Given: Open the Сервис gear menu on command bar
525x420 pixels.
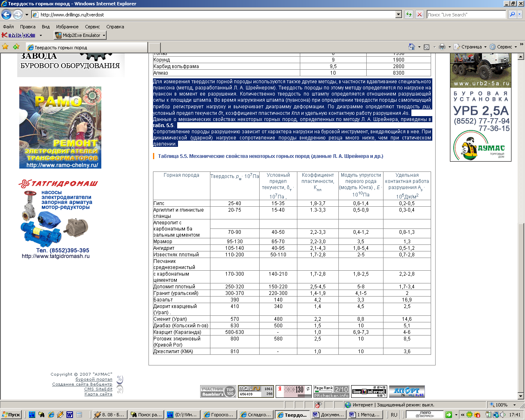Looking at the screenshot, I should 503,47.
